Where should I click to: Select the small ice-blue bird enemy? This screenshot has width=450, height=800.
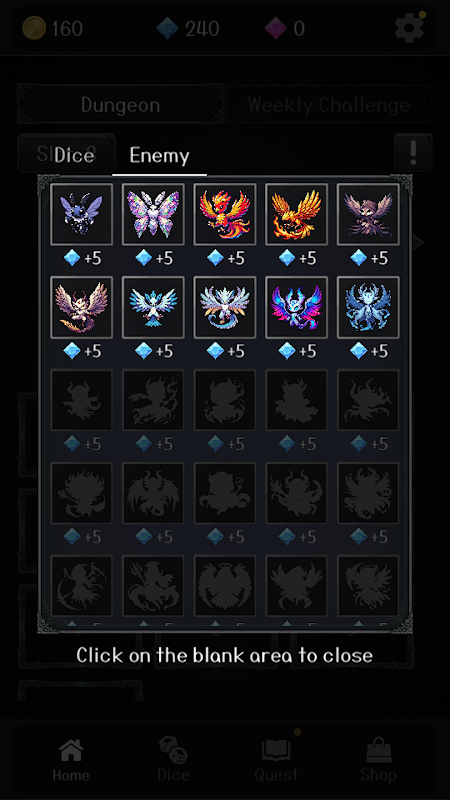tap(153, 307)
